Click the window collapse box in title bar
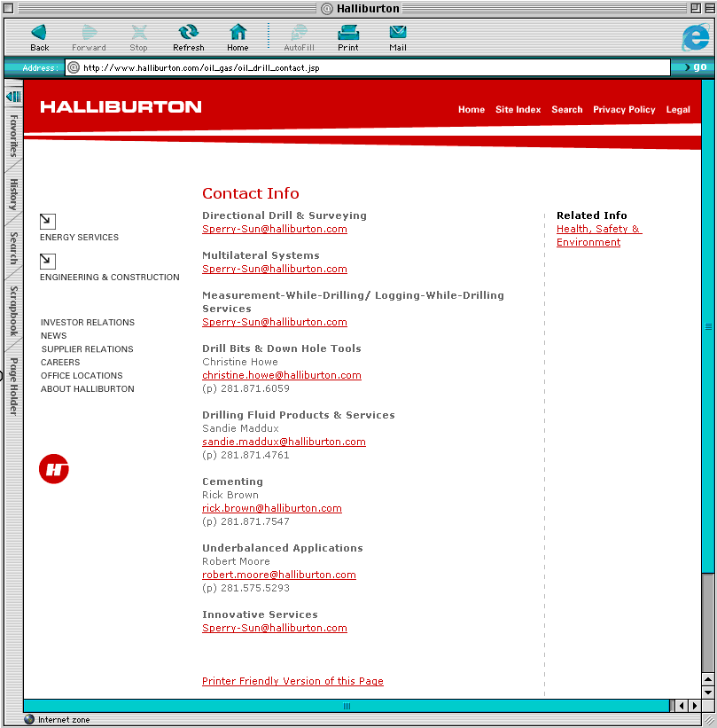 click(710, 8)
